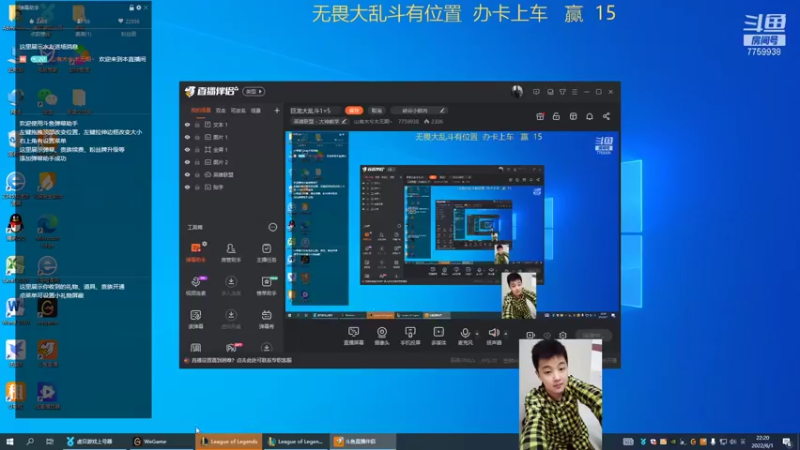Collapse the toolbox section
Image resolution: width=800 pixels, height=450 pixels.
272,227
